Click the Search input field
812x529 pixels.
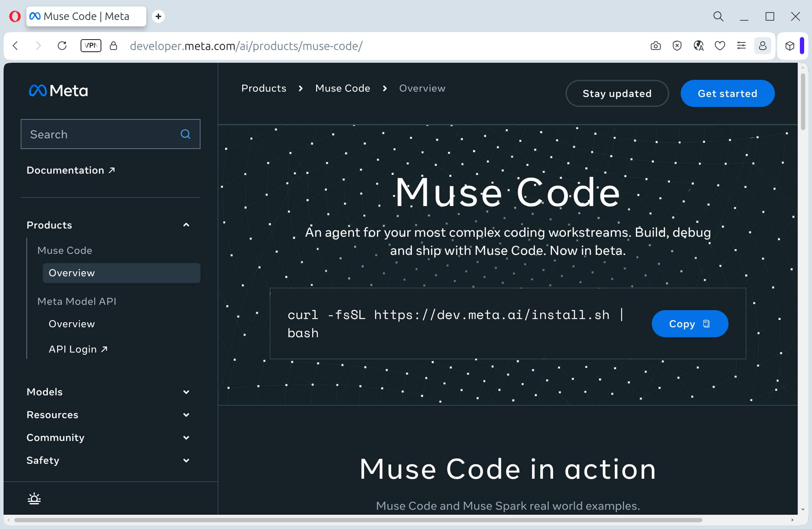[x=111, y=134]
